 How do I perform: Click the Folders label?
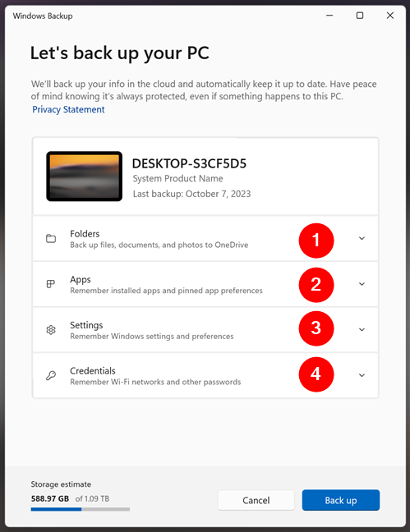(85, 234)
